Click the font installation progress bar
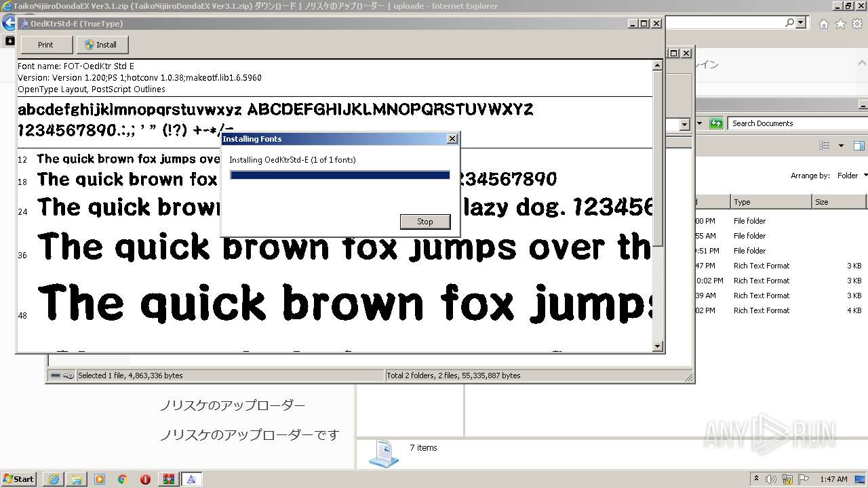The width and height of the screenshot is (868, 488). (340, 175)
